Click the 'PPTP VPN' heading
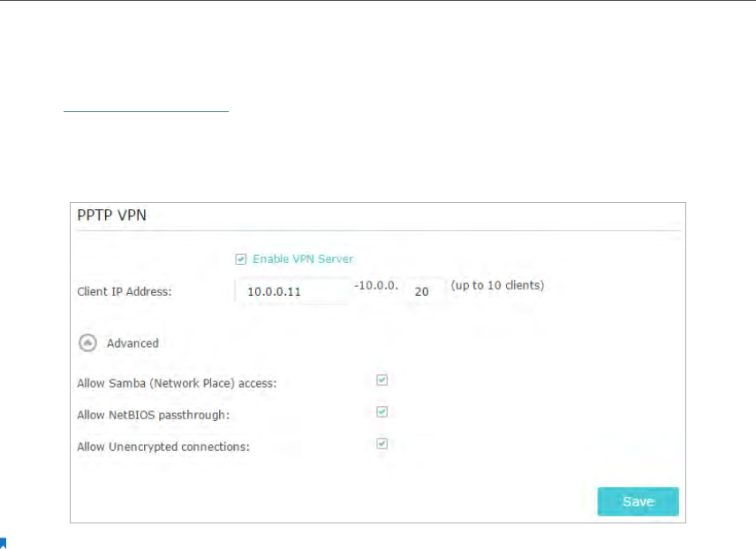The height and width of the screenshot is (549, 756). [111, 215]
